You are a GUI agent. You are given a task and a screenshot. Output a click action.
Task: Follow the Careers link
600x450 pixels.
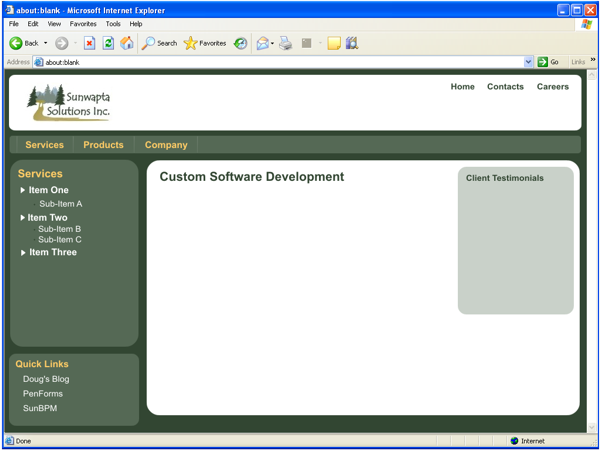552,87
